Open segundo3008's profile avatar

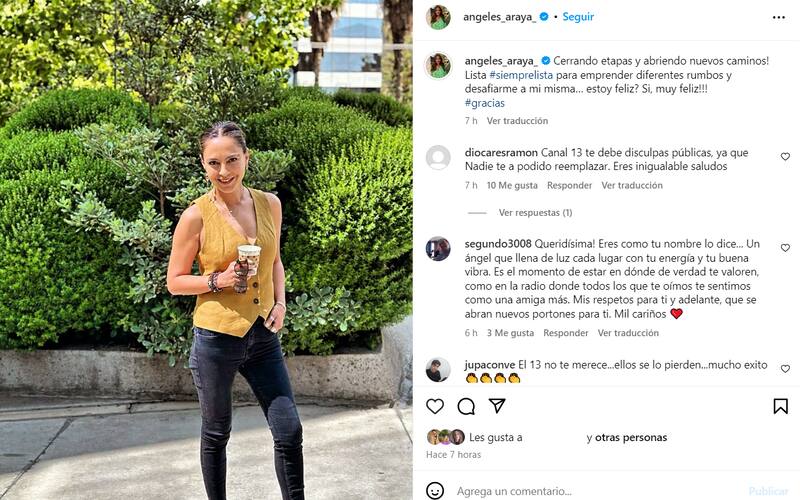(x=438, y=249)
